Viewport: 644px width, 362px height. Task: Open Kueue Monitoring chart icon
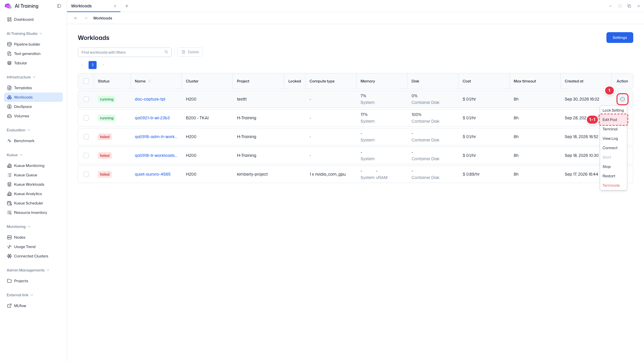tap(9, 166)
